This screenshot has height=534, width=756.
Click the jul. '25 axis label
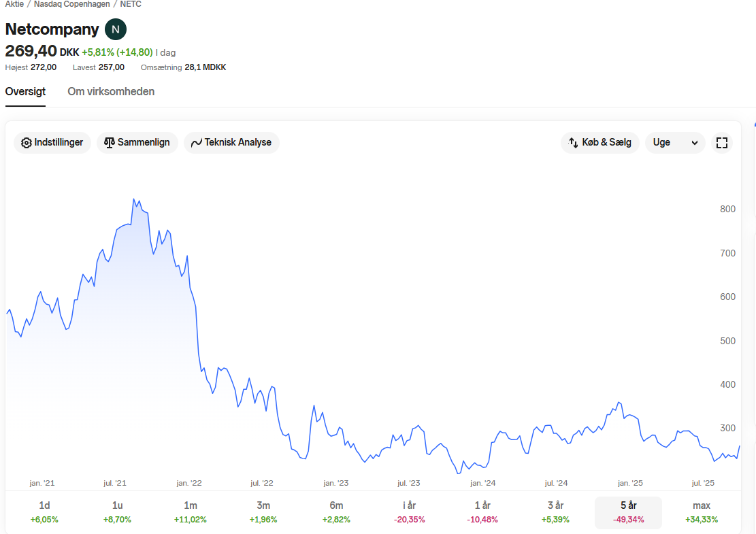(703, 483)
